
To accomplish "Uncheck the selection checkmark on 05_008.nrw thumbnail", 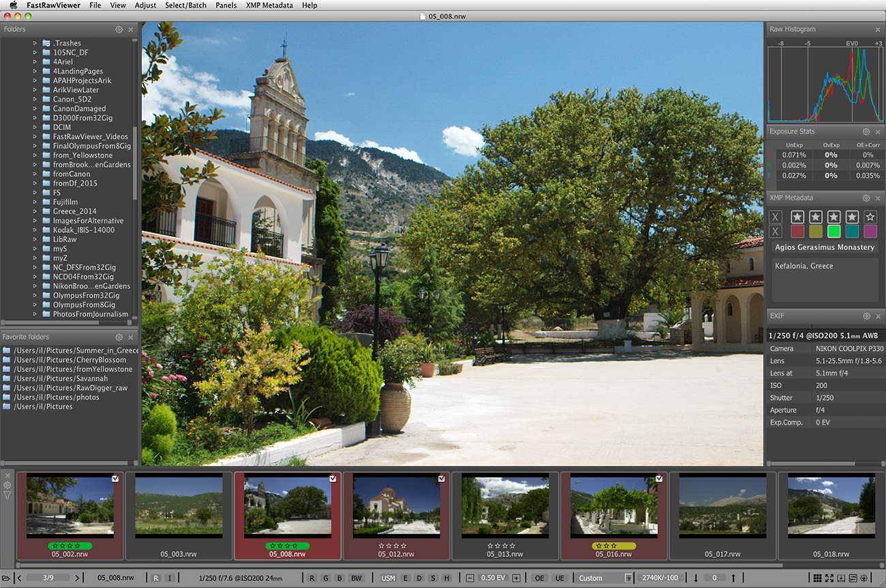I will click(x=333, y=478).
